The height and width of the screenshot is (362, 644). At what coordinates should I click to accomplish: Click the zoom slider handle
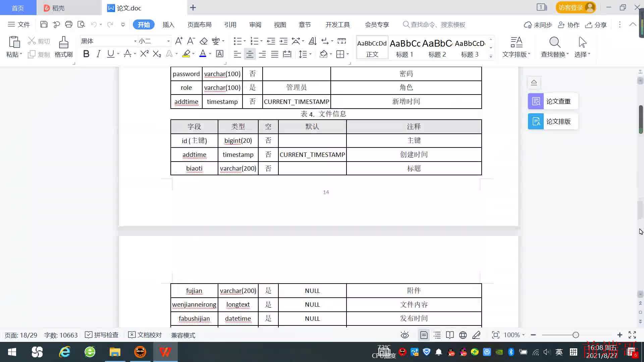click(x=576, y=335)
